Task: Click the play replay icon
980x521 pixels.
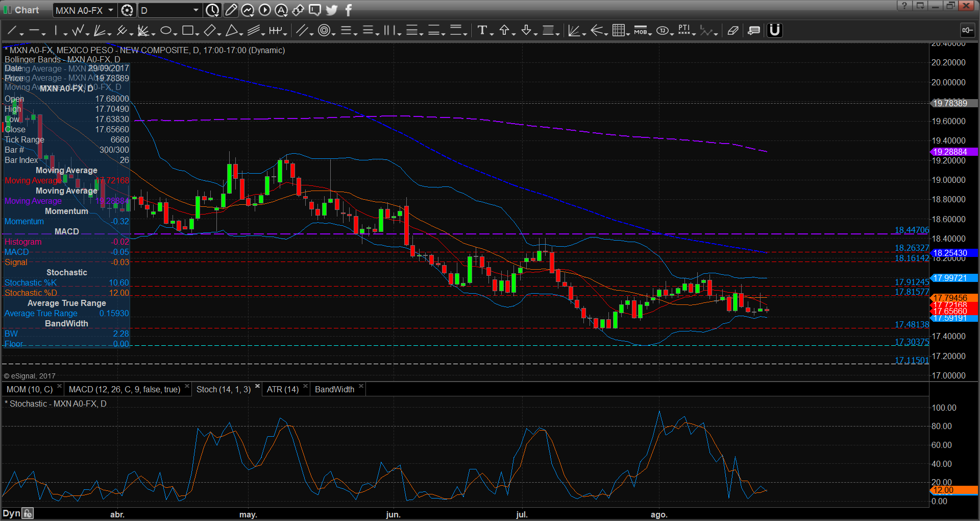Action: pyautogui.click(x=264, y=10)
